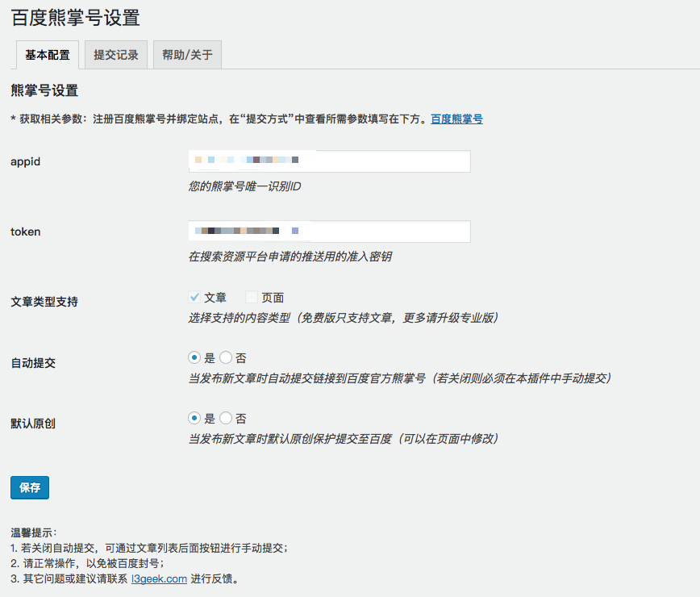
Task: Open the 提交记录 tab
Action: click(116, 55)
